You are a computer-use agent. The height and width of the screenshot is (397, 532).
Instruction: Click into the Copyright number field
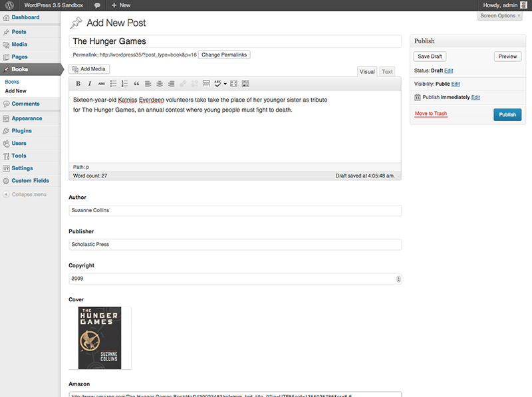[235, 279]
